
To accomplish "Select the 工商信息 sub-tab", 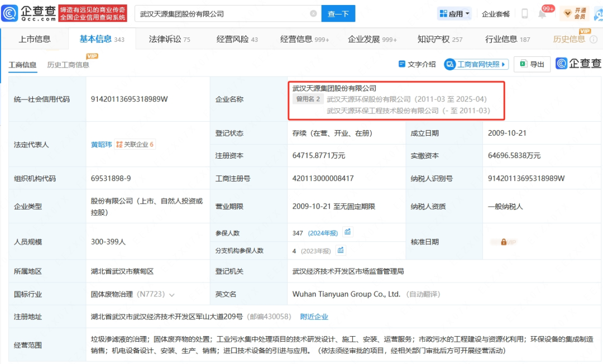I will [22, 65].
